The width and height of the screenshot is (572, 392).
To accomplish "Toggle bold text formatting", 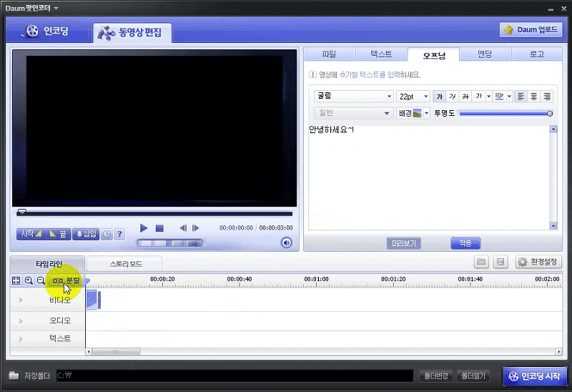I will 440,97.
